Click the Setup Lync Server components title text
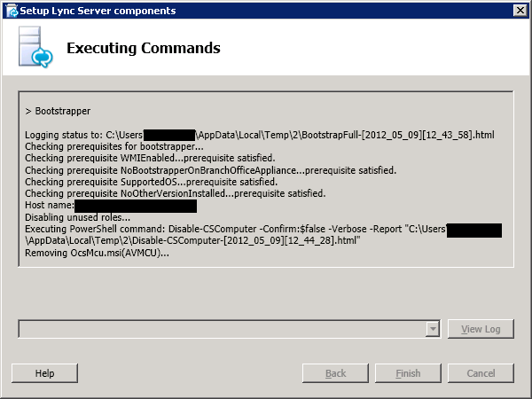The height and width of the screenshot is (399, 532). tap(98, 11)
